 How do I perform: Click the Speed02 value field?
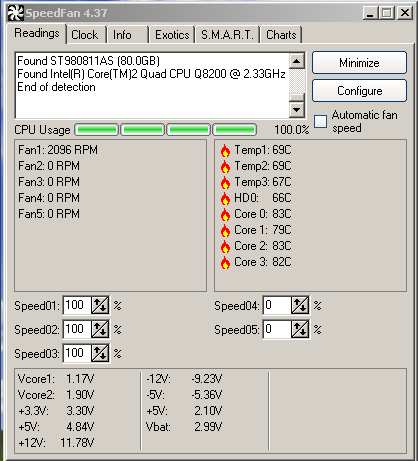77,329
